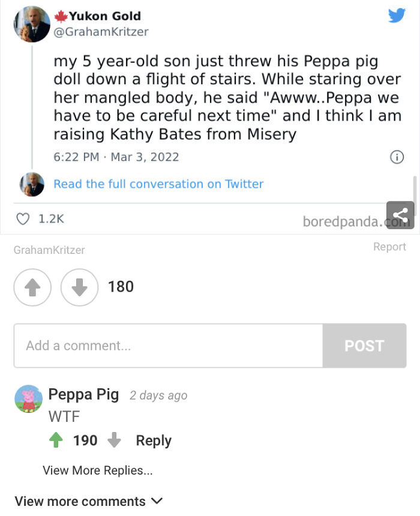Screen dimensions: 420x516
Task: Read the full conversation on Twitter
Action: click(158, 184)
